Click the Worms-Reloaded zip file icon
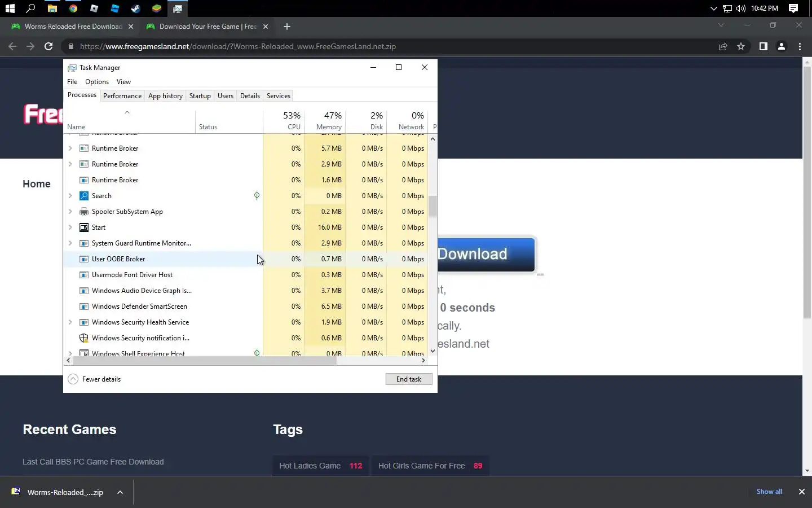The height and width of the screenshot is (508, 812). [x=16, y=492]
